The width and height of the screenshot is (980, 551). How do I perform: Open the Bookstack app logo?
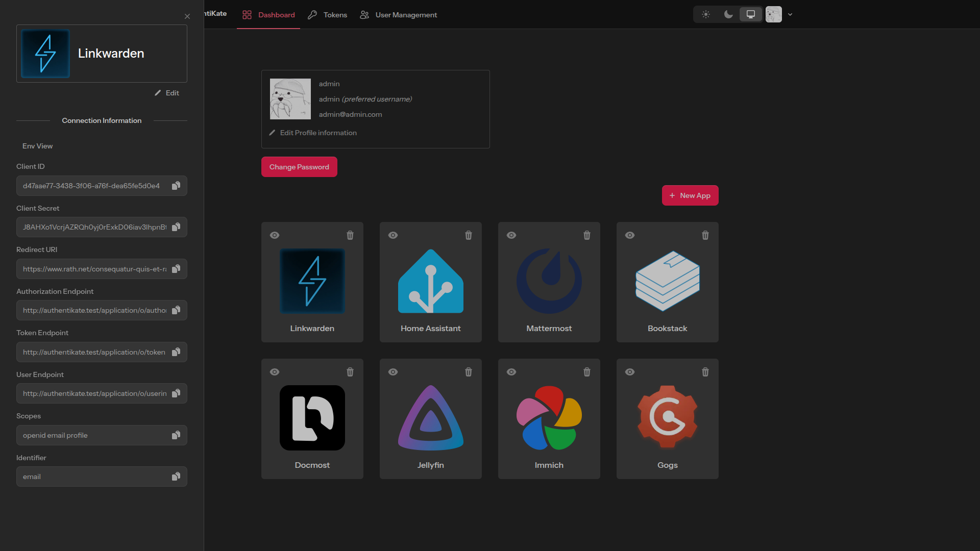(668, 281)
